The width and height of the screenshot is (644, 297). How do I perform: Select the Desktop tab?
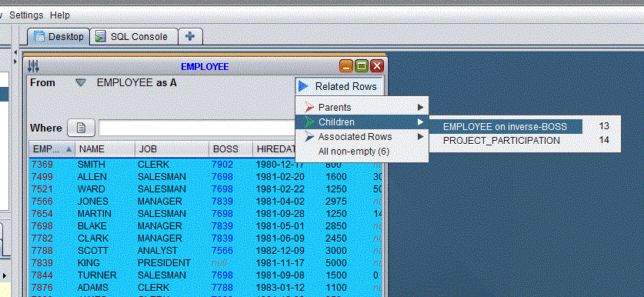59,37
